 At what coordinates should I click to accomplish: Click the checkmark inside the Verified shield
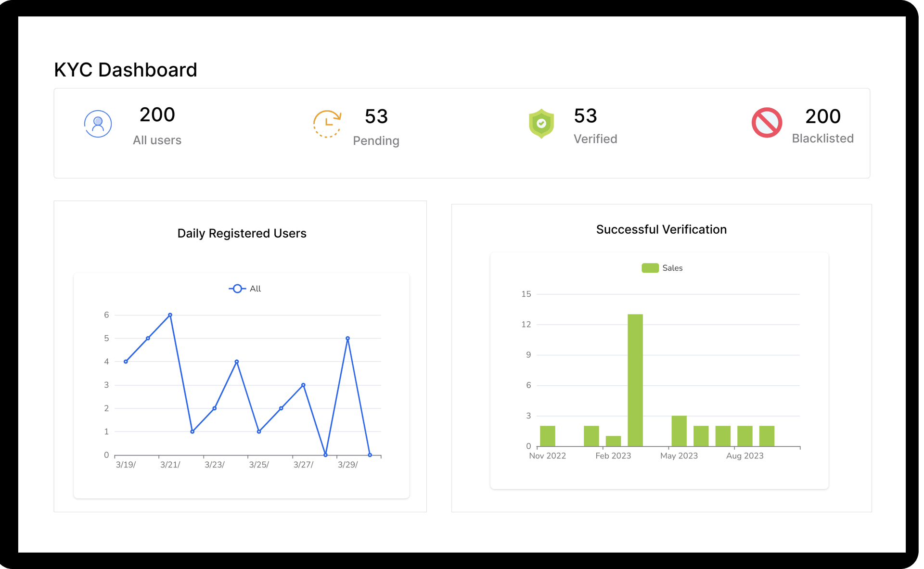pyautogui.click(x=541, y=124)
